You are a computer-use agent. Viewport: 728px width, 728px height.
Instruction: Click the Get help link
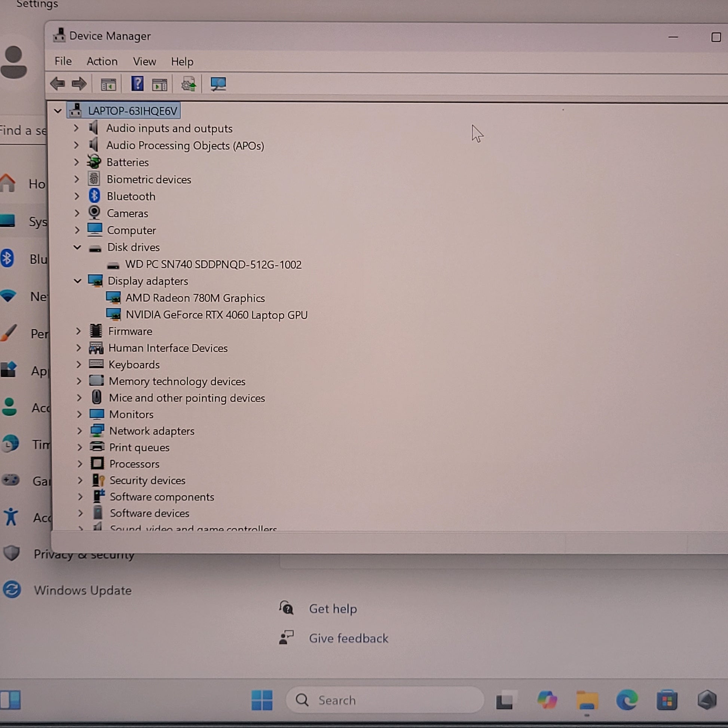click(x=332, y=609)
